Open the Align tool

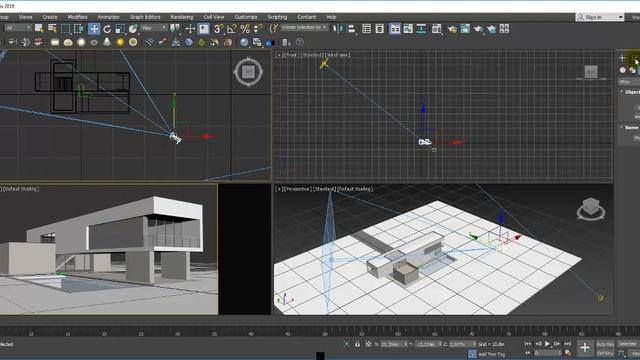coord(351,29)
